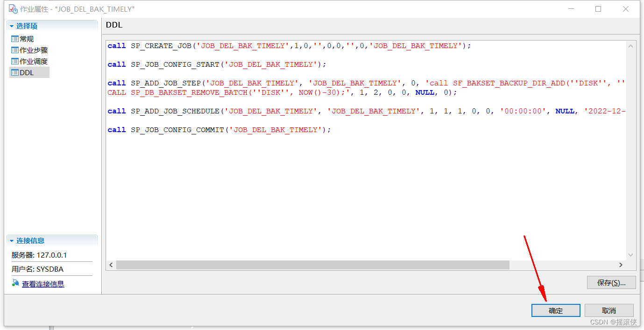644x330 pixels.
Task: Minimize the 作业属性 window
Action: pos(571,9)
